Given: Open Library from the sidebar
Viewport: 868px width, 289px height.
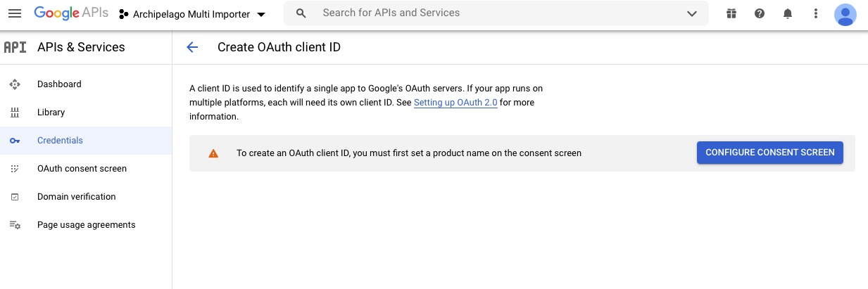Looking at the screenshot, I should tap(51, 113).
